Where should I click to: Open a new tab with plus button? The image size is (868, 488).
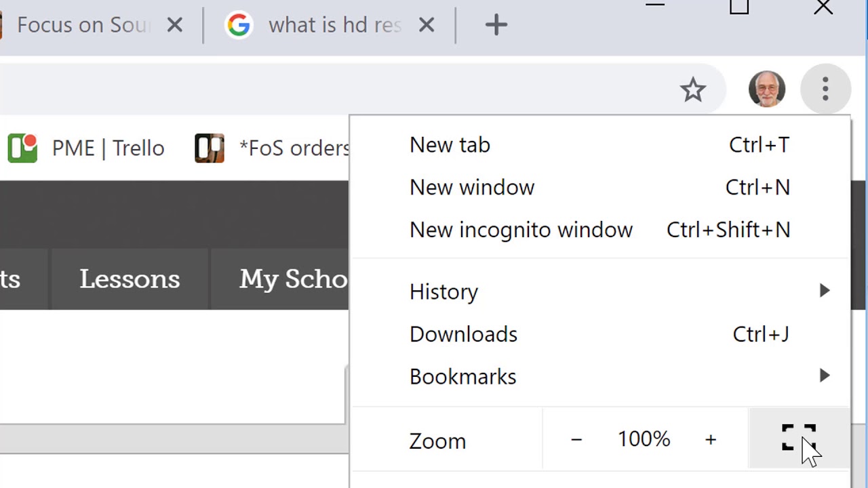click(496, 26)
